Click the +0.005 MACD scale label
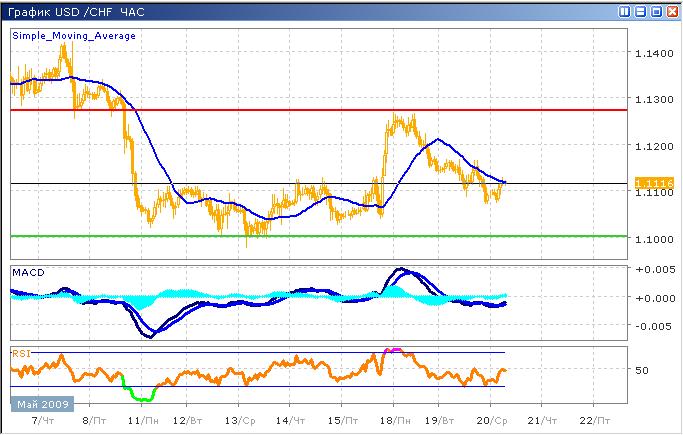The image size is (683, 435). coord(656,270)
